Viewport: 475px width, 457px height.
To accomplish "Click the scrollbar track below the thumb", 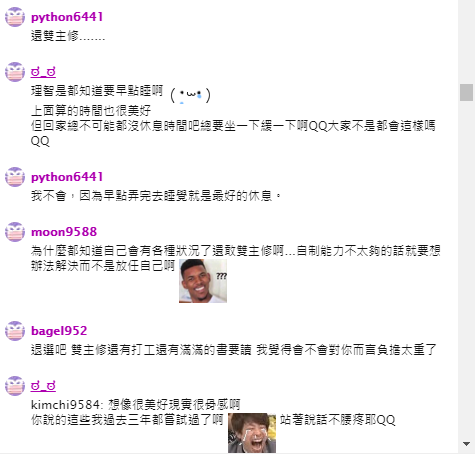I will [466, 267].
